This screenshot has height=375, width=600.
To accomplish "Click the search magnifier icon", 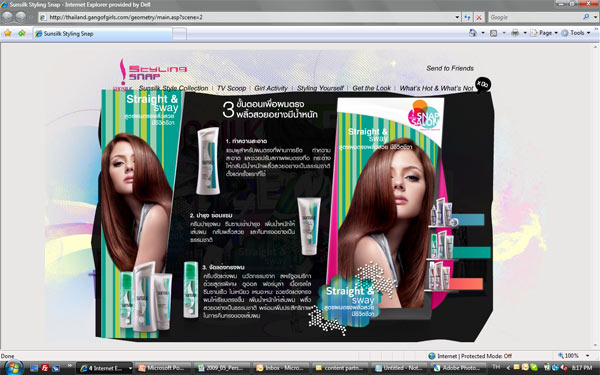I will click(x=586, y=17).
